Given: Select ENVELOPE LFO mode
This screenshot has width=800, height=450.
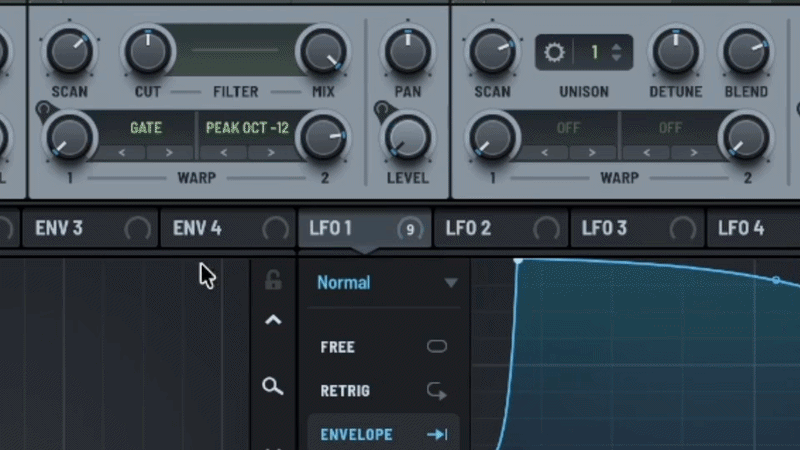Looking at the screenshot, I should [384, 434].
